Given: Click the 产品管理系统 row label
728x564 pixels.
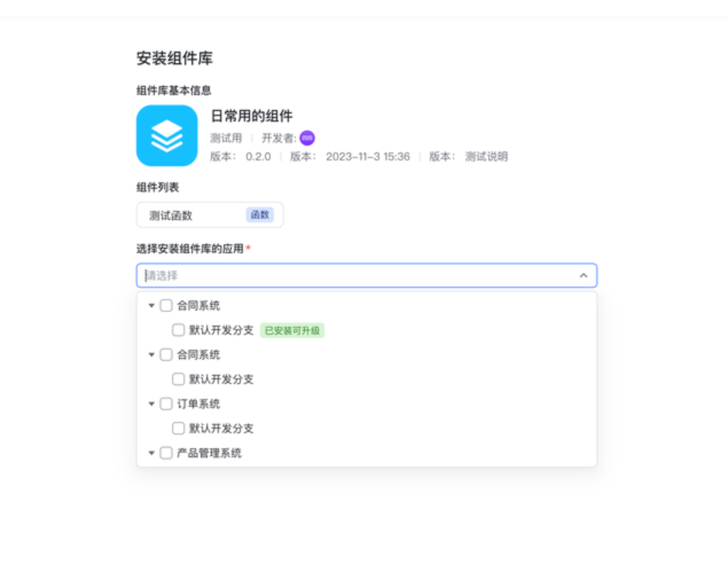Looking at the screenshot, I should click(x=209, y=453).
